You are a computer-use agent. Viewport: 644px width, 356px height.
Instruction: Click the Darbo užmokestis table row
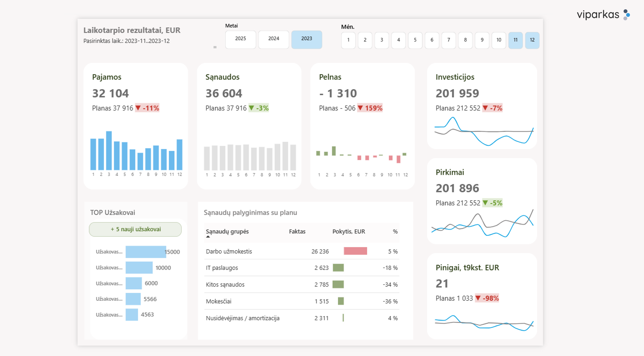tap(229, 251)
